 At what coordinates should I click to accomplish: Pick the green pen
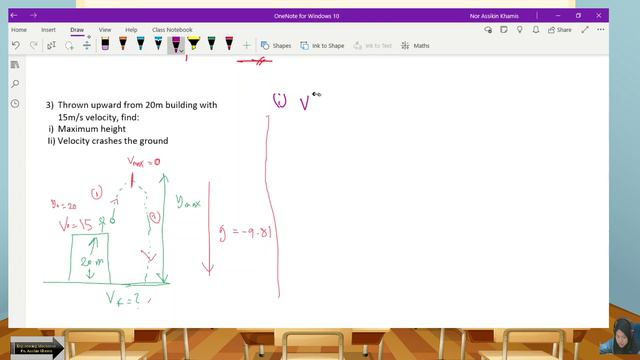click(211, 44)
